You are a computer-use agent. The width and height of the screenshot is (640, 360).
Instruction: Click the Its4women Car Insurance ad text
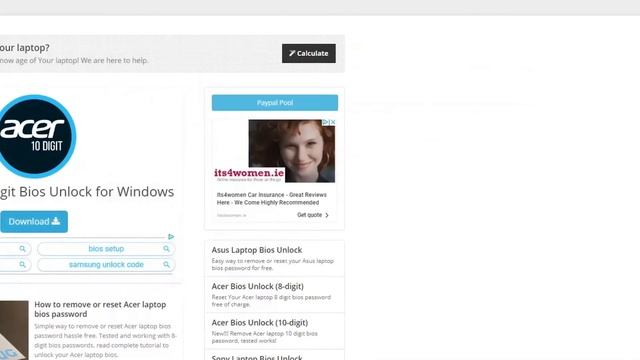tap(271, 198)
